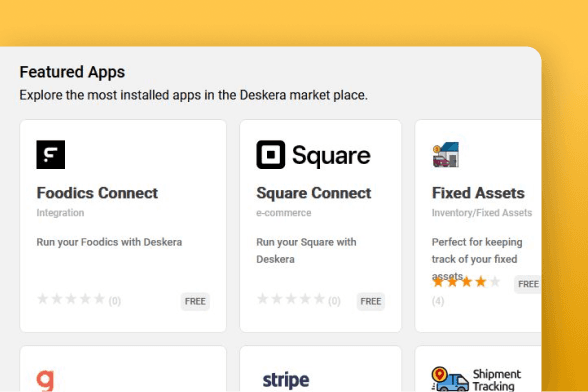Click the star rating on Foodics Connect
The width and height of the screenshot is (588, 392).
coord(71,299)
